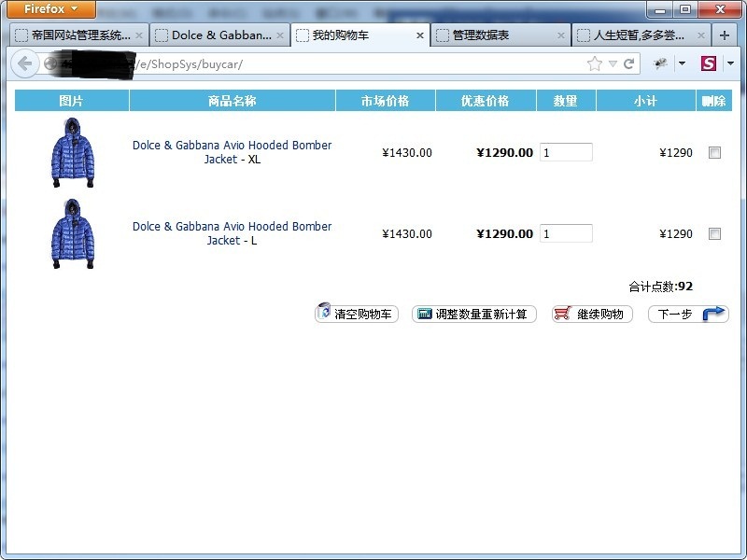Close the Dolce & Gabban... tab
Viewport: 747px width, 560px height.
(x=279, y=35)
